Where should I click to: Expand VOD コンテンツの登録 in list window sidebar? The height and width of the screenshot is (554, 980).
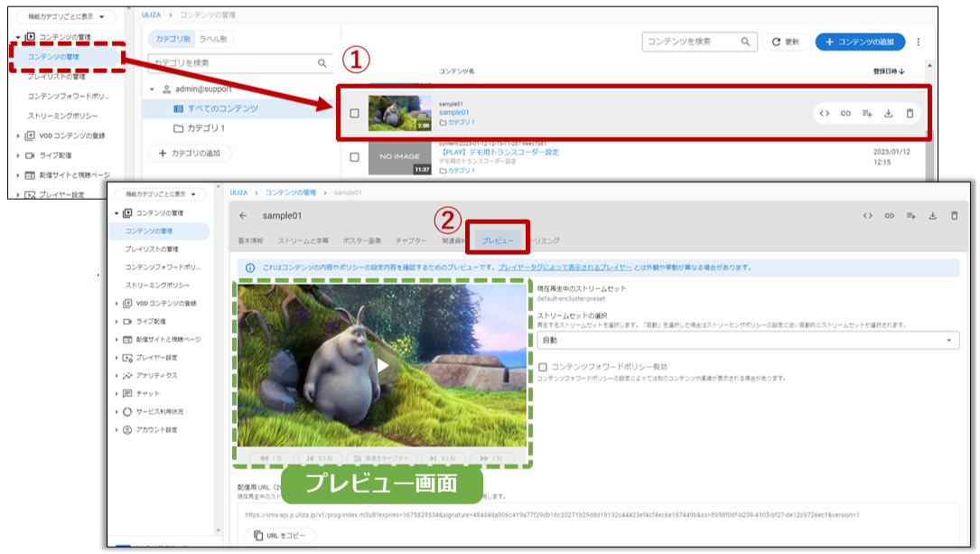[x=17, y=136]
